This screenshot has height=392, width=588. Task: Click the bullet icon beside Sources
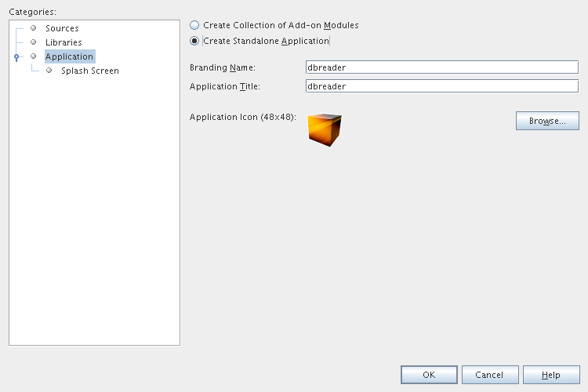[34, 28]
